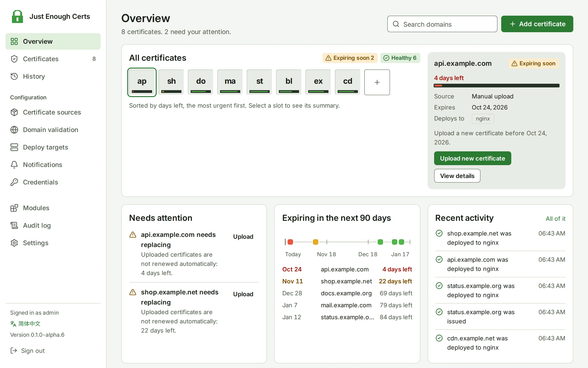Image resolution: width=588 pixels, height=368 pixels.
Task: Select the 'sh' certificate slot
Action: coord(171,82)
